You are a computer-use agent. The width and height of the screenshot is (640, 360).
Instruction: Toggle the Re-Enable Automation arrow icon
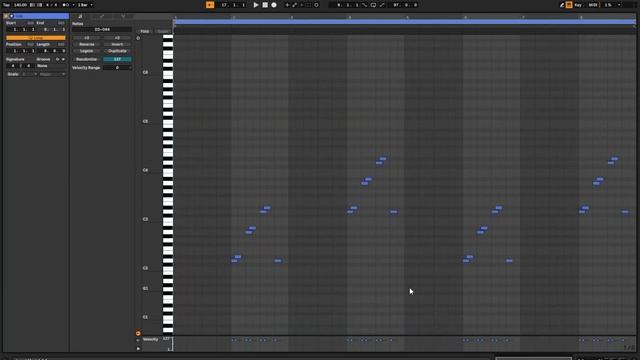click(x=302, y=5)
